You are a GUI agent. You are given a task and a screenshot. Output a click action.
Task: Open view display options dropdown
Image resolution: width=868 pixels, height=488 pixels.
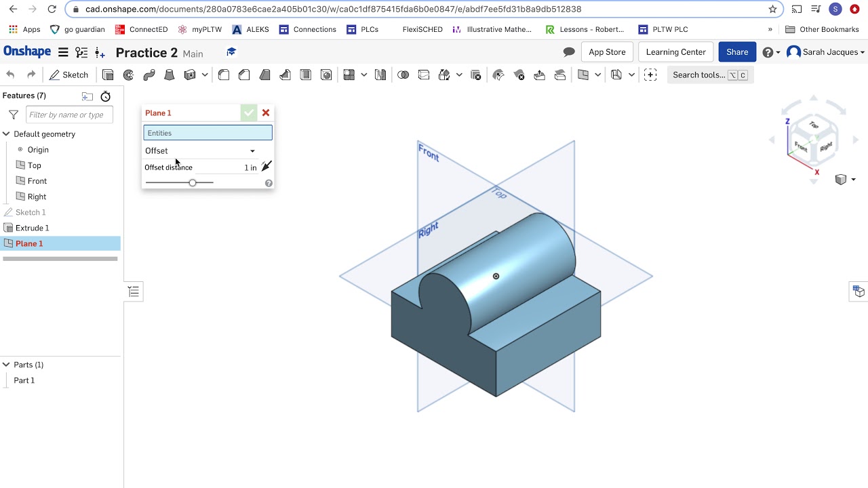[846, 180]
